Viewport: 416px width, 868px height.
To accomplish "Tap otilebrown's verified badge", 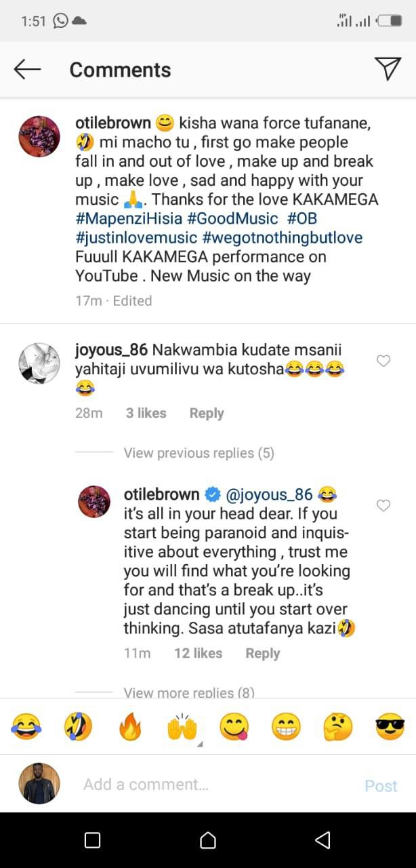I will (213, 494).
